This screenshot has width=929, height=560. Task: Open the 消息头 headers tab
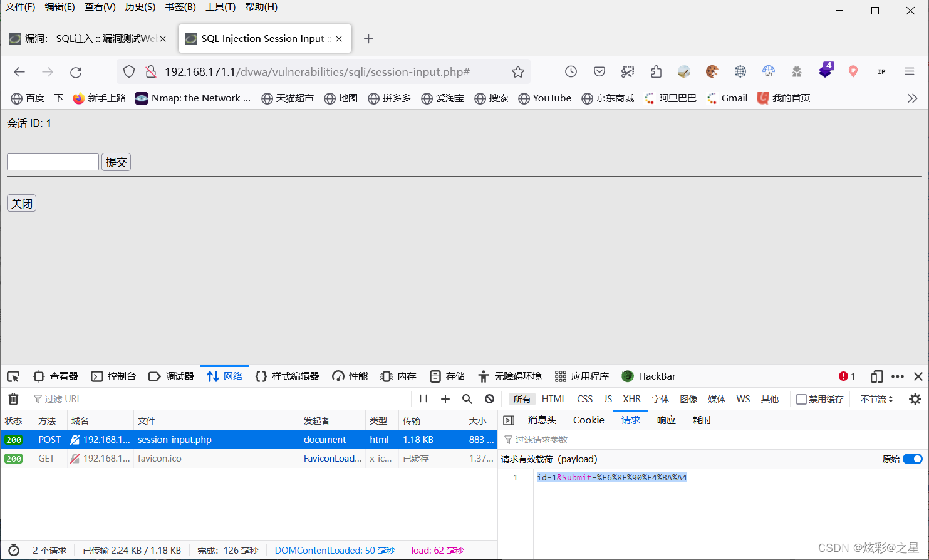[x=542, y=420]
